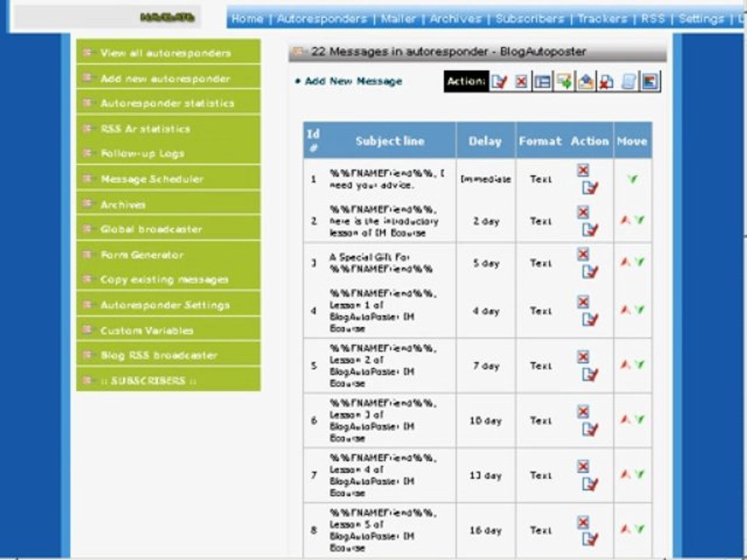
Task: Open the Mailer menu
Action: (398, 19)
